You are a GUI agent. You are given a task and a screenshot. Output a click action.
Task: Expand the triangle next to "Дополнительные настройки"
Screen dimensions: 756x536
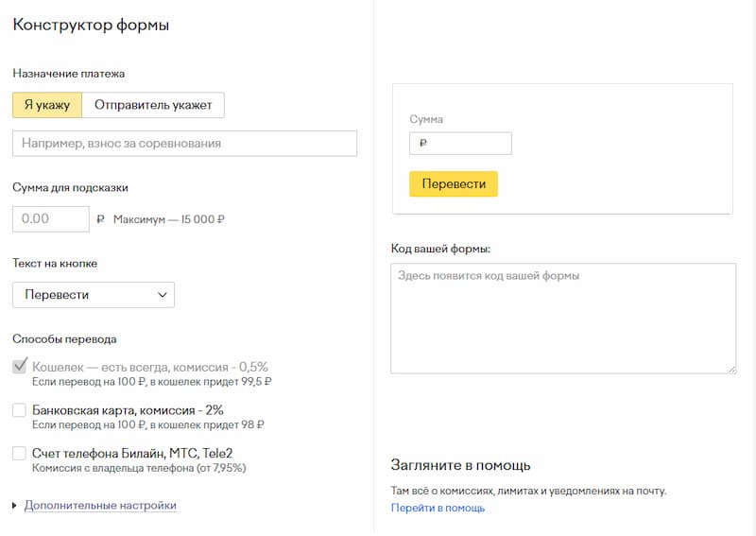tap(15, 506)
